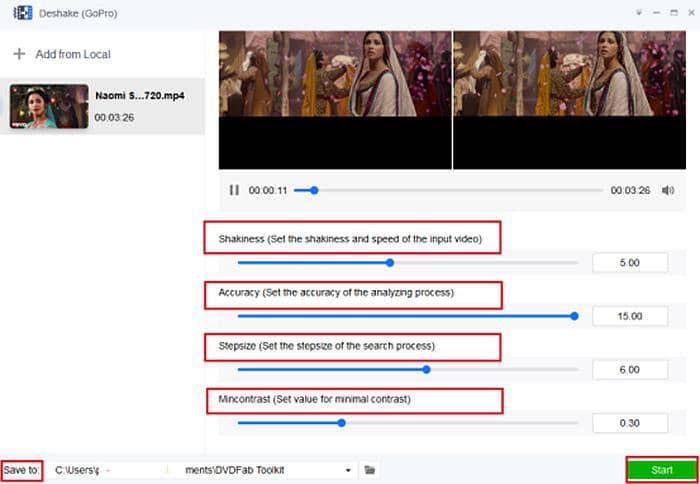Click the Mincontrast description label
The height and width of the screenshot is (484, 700).
pyautogui.click(x=314, y=399)
